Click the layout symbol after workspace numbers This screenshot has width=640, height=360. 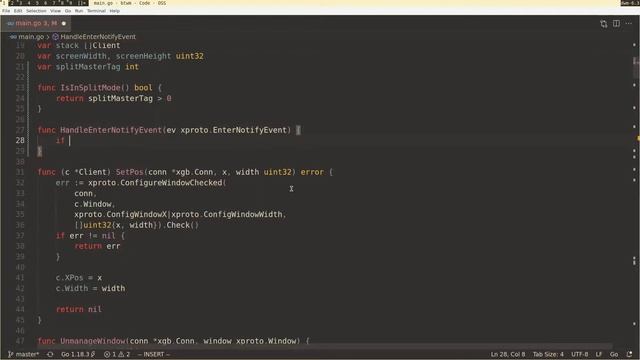[83, 3]
